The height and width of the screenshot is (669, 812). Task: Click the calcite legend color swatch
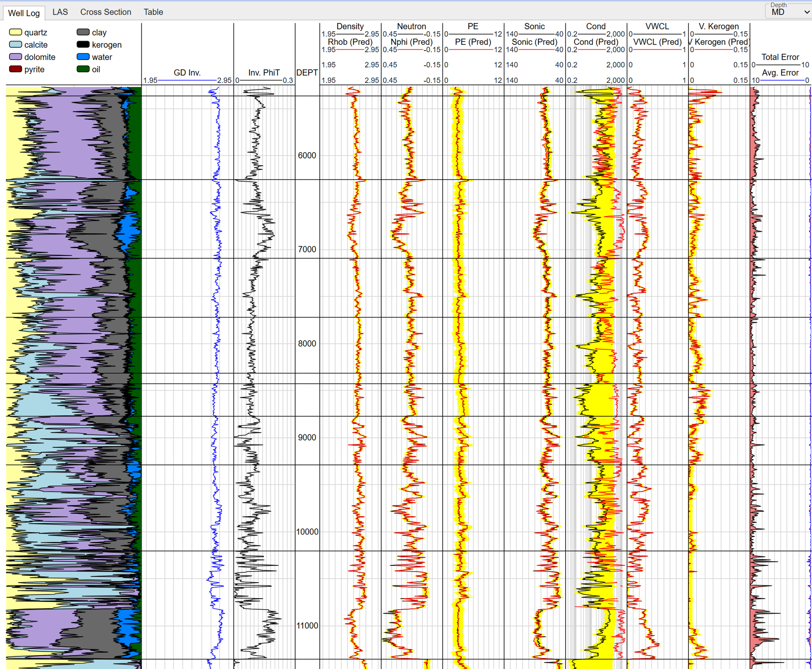[15, 44]
